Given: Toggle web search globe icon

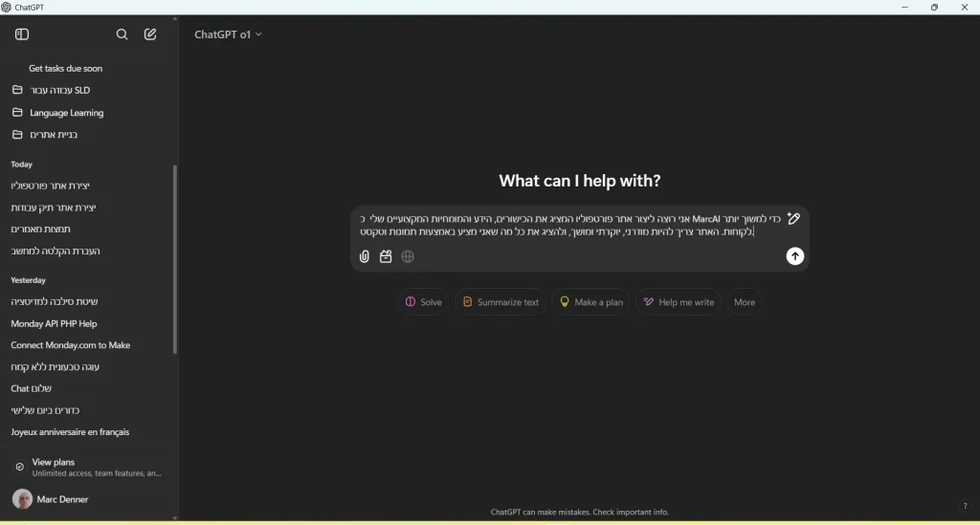Looking at the screenshot, I should pyautogui.click(x=408, y=256).
